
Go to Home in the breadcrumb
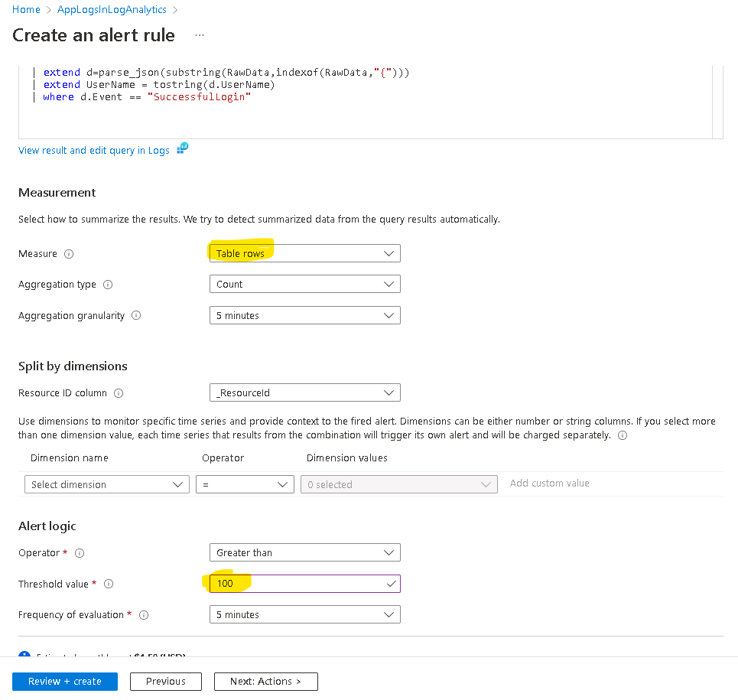pyautogui.click(x=26, y=10)
